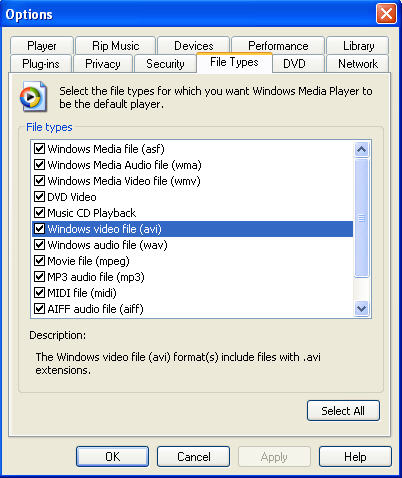Click the Windows Media Player icon

[x=33, y=97]
